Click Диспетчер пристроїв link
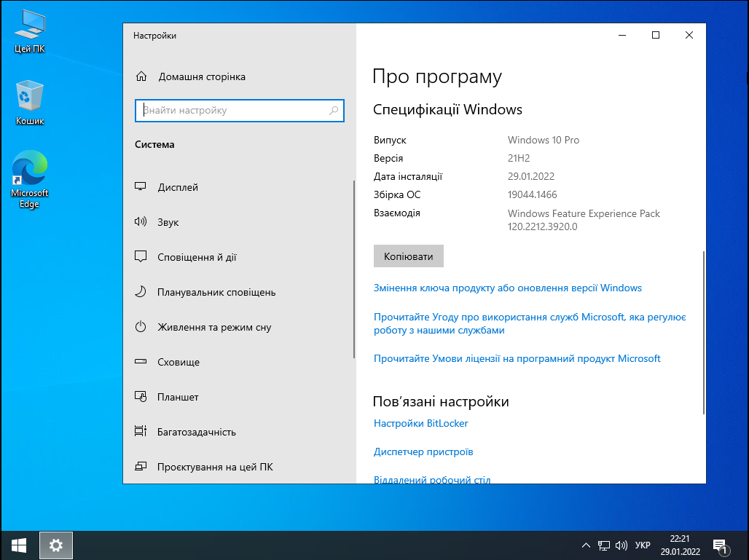Viewport: 749px width, 560px height. pyautogui.click(x=423, y=451)
